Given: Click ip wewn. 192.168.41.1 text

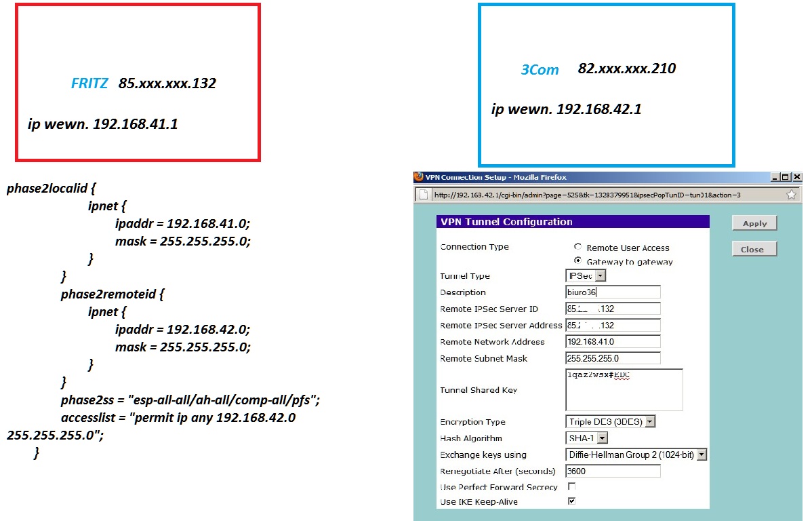Looking at the screenshot, I should pos(102,124).
